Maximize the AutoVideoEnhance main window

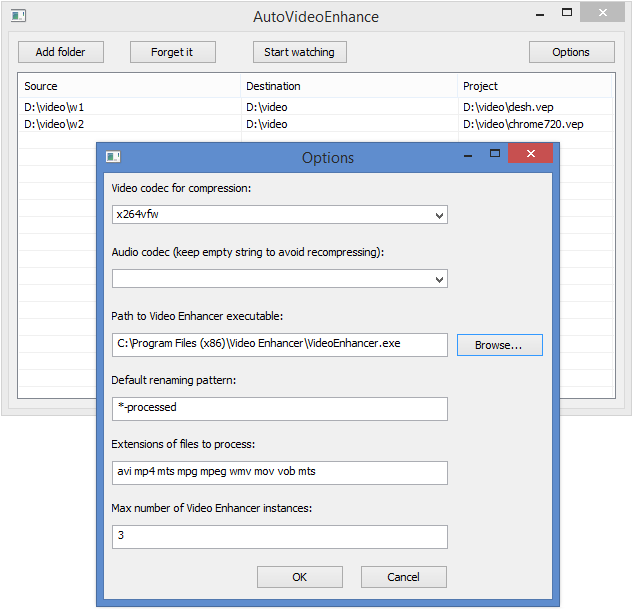[567, 12]
